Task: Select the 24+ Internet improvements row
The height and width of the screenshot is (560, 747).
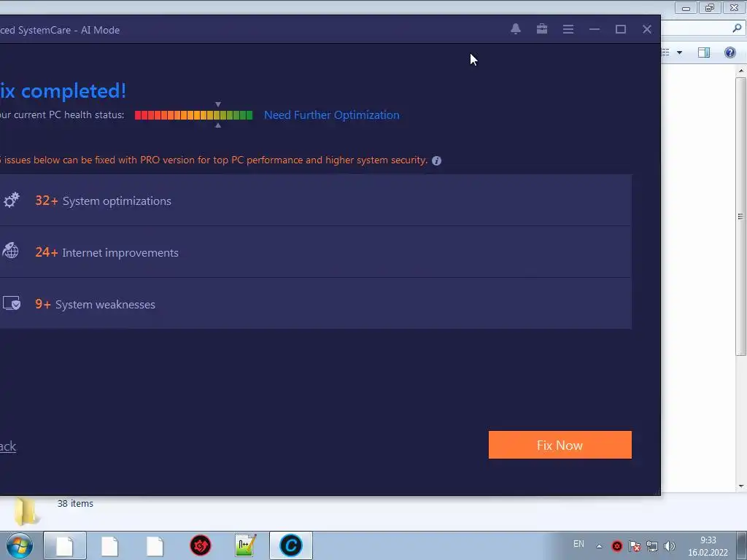Action: pyautogui.click(x=315, y=252)
